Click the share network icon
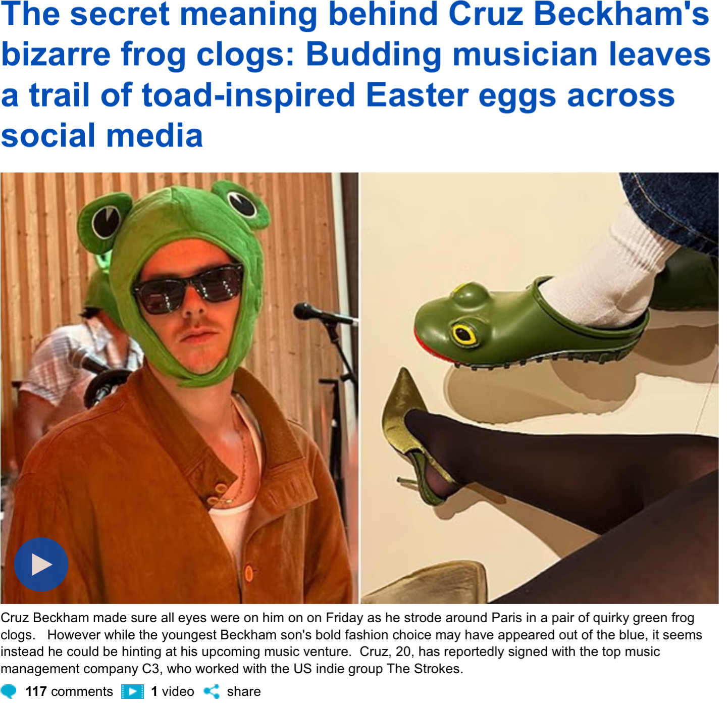 [x=212, y=691]
